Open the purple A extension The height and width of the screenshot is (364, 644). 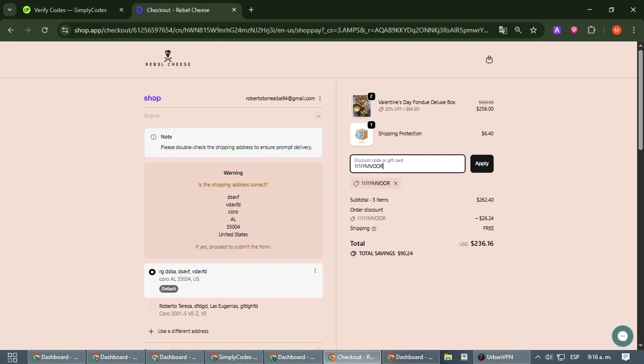[557, 30]
